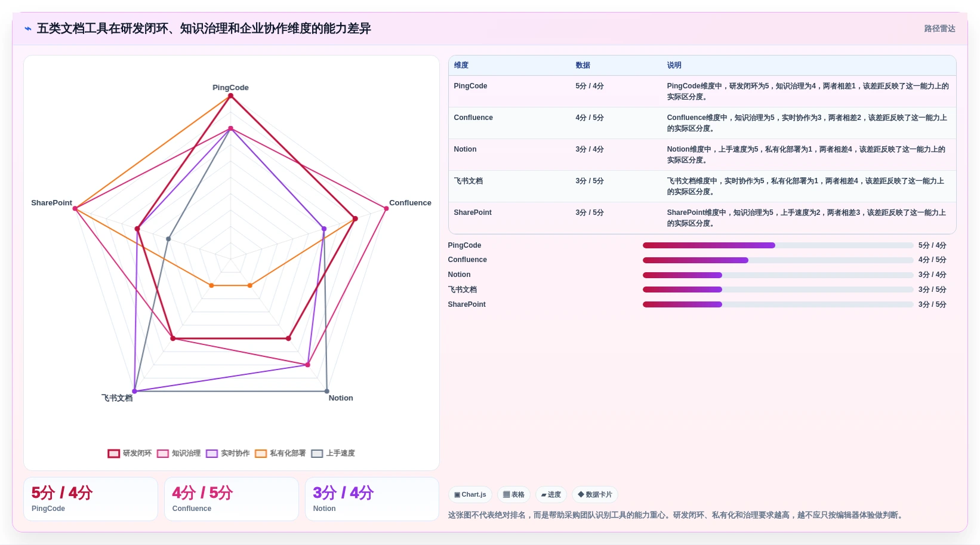Click the Confluence label in the progress list
The image size is (980, 545).
467,260
